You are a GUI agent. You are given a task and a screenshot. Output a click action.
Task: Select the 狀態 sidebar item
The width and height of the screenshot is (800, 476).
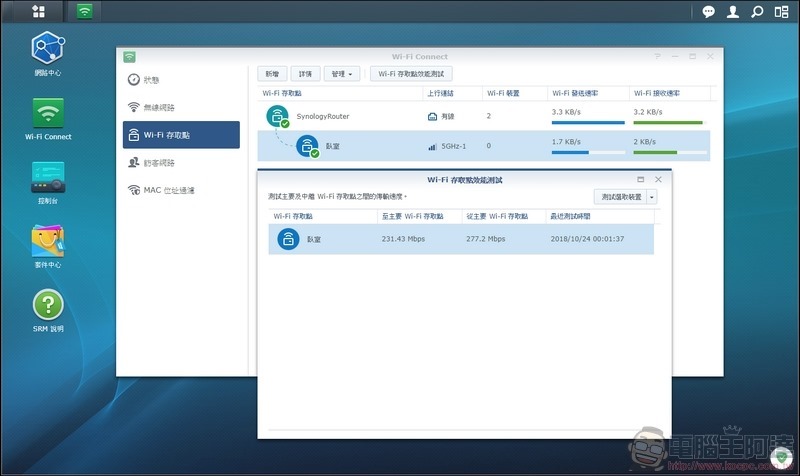[x=181, y=80]
